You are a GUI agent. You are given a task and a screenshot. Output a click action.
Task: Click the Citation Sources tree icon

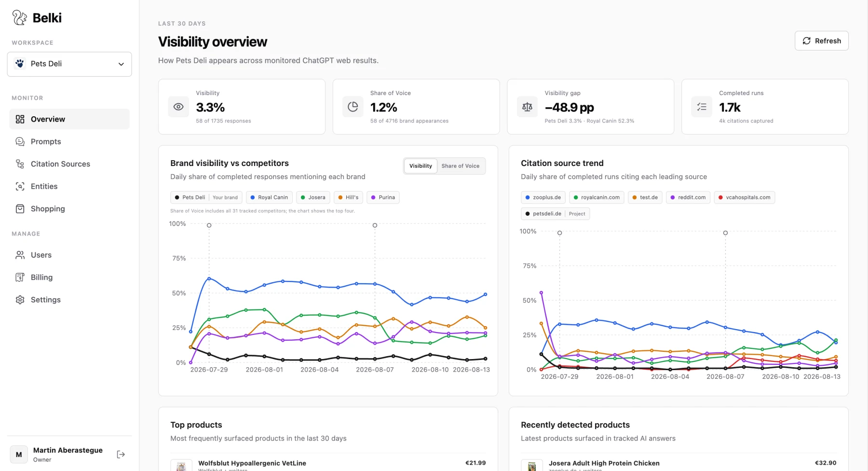pyautogui.click(x=20, y=164)
